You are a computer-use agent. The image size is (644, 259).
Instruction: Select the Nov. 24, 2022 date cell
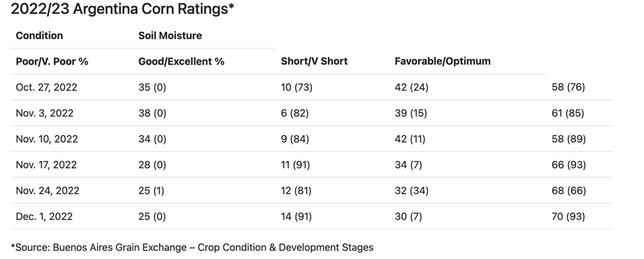coord(47,190)
